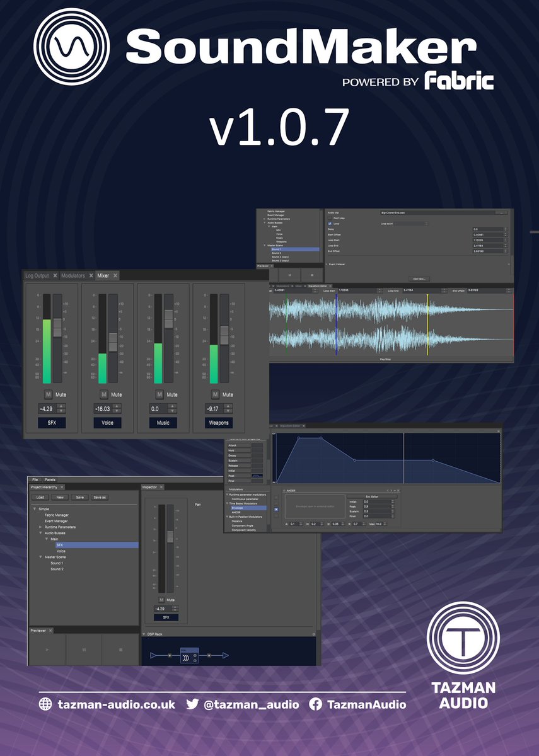Click the Music volume fader in Mixer
539x756 pixels.
pos(168,319)
